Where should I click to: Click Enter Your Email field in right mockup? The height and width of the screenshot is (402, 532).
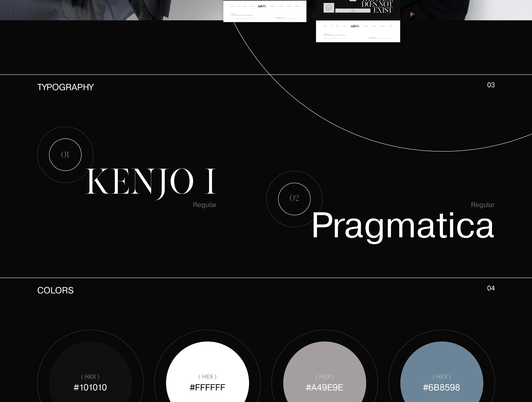pos(380,38)
